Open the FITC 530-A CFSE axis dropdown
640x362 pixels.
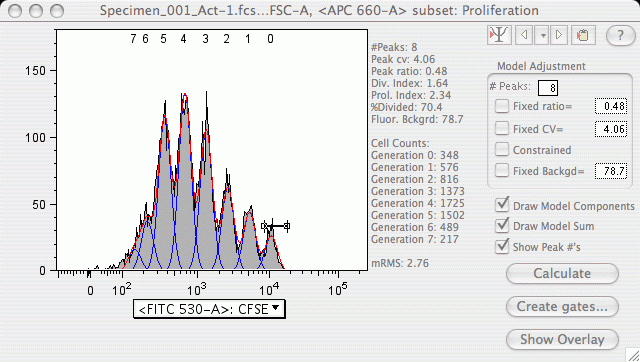click(209, 309)
